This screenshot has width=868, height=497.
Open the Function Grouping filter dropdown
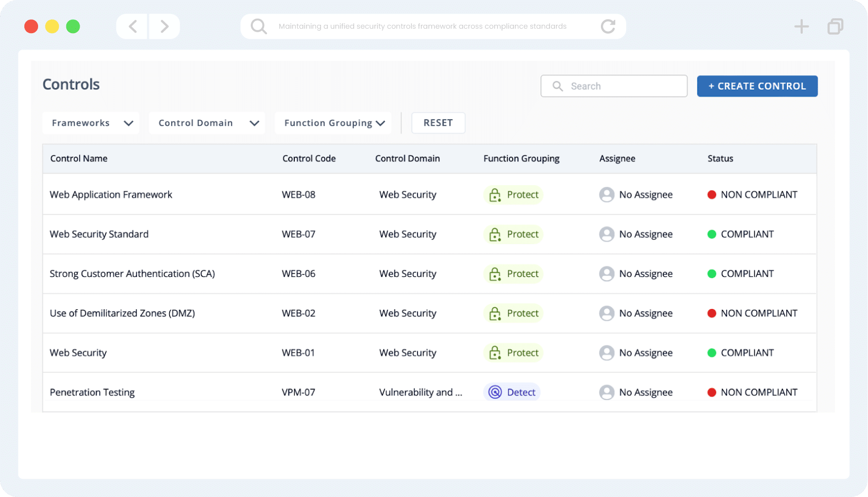tap(333, 123)
